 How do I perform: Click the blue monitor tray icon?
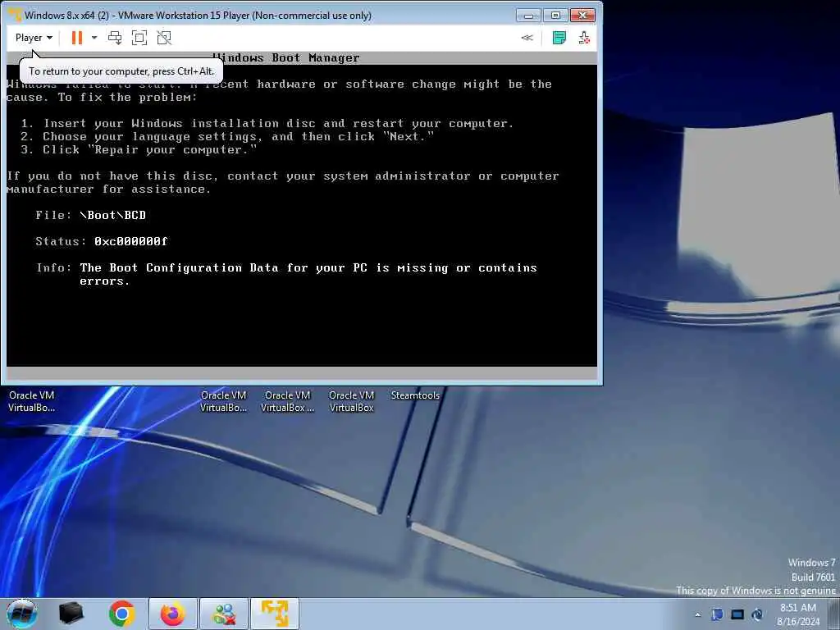click(x=737, y=614)
